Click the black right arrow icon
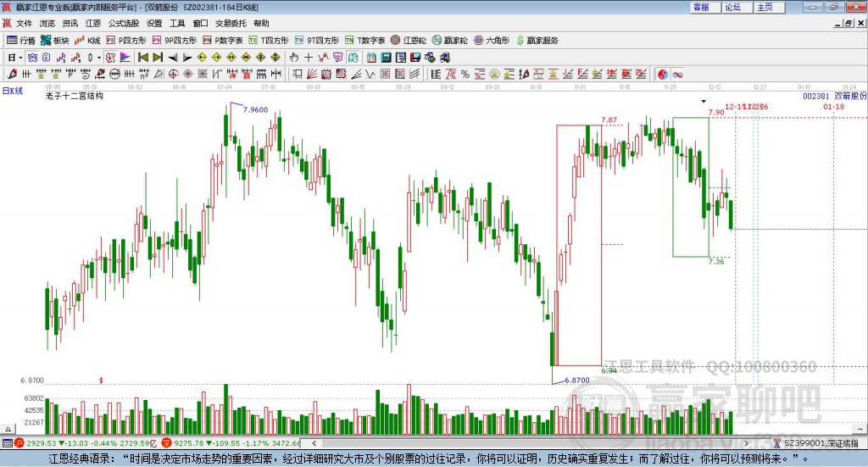 (x=187, y=58)
